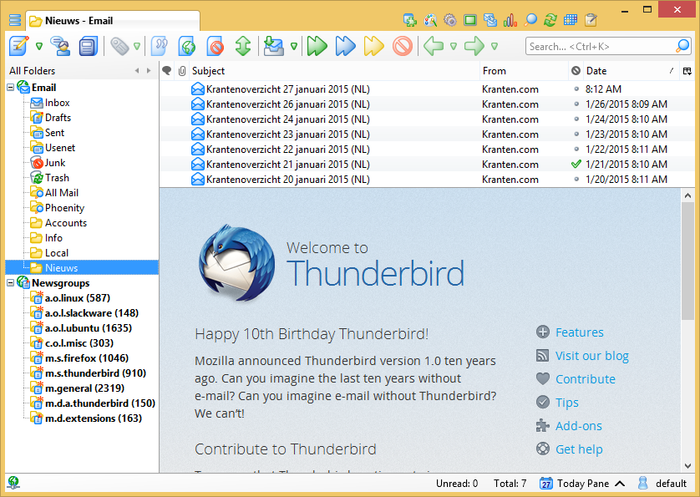Click the Get Messages inbox icon
The image size is (700, 497).
tap(274, 46)
